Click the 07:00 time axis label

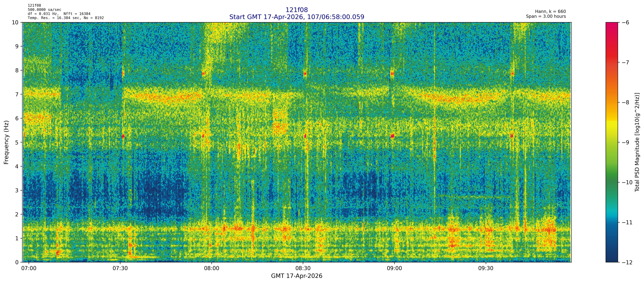point(29,269)
